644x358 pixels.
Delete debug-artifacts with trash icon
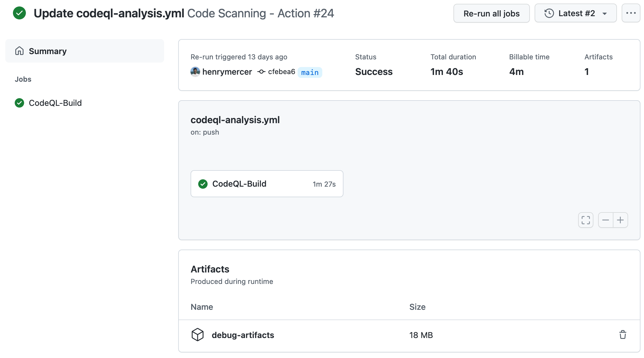click(x=623, y=335)
